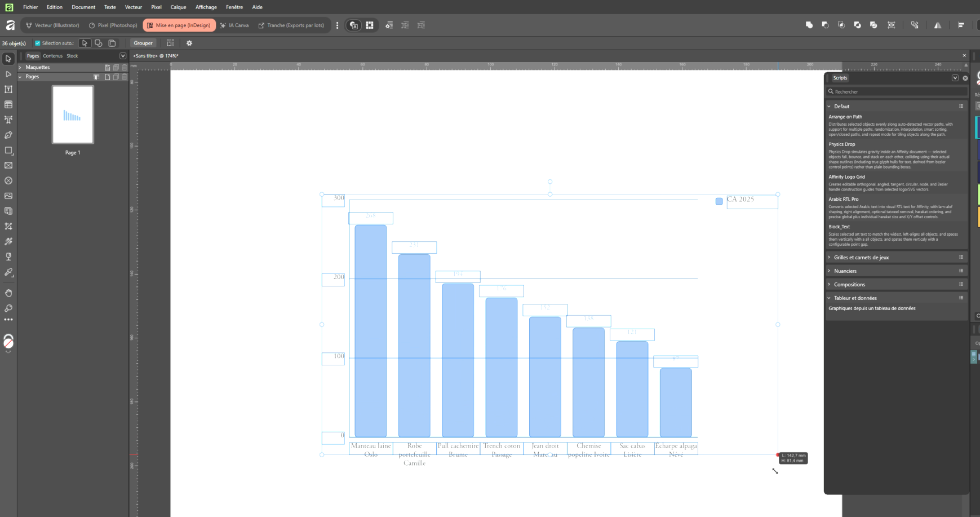The image size is (980, 517).
Task: Click the stroke/fill color swatch in toolbar
Action: [x=8, y=342]
